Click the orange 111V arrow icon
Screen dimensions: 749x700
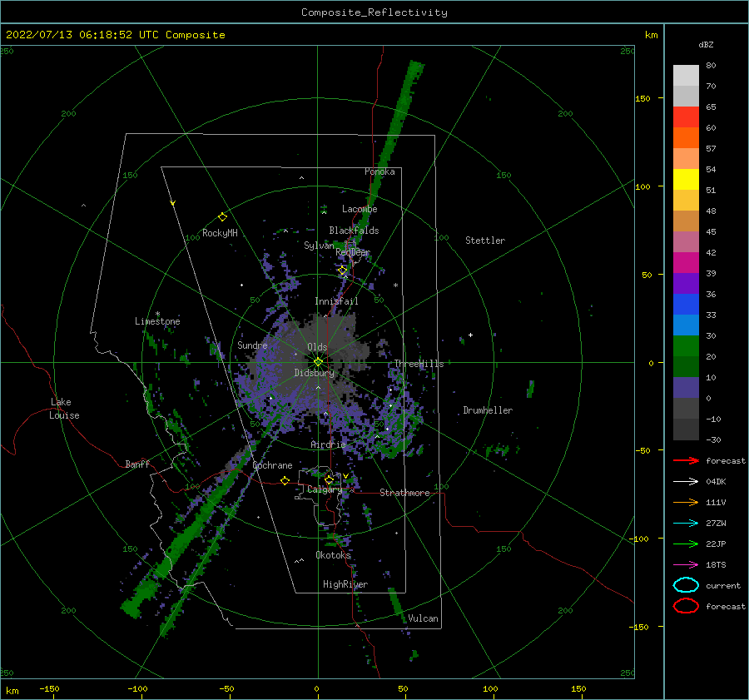[x=686, y=502]
